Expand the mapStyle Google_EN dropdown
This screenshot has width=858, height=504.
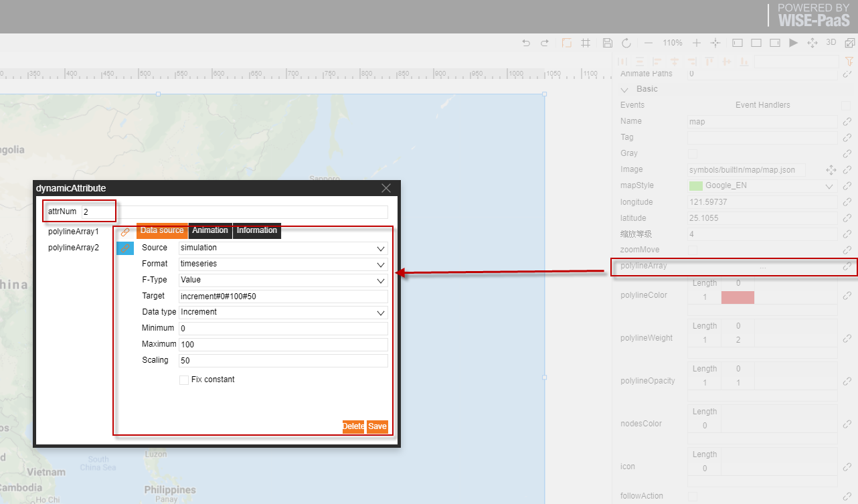(x=763, y=185)
